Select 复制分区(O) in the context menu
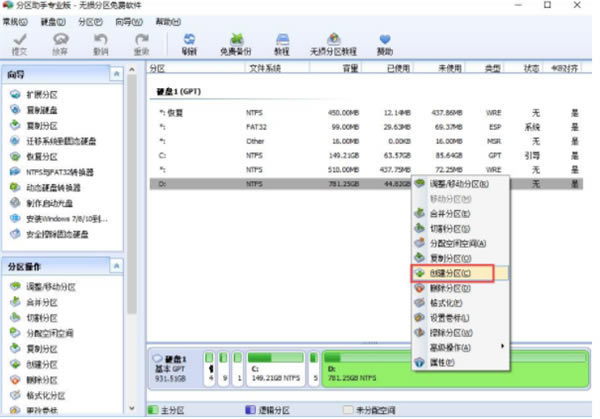 pos(460,258)
